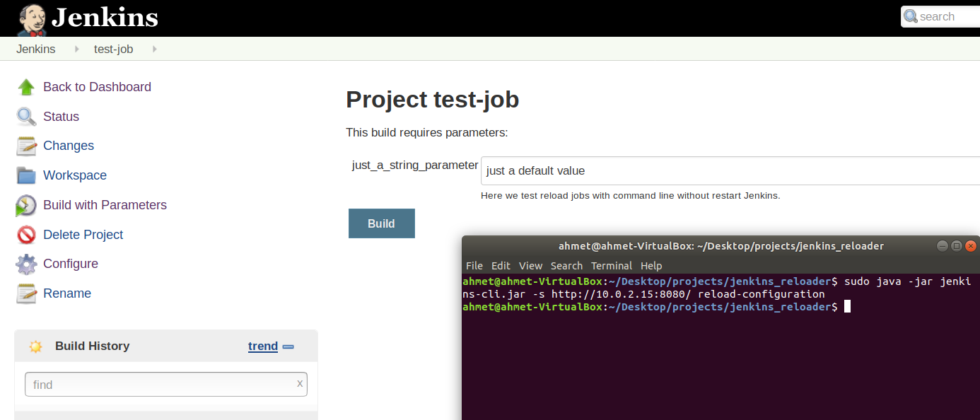Open the terminal Search menu
Screen dimensions: 980x420
point(566,266)
